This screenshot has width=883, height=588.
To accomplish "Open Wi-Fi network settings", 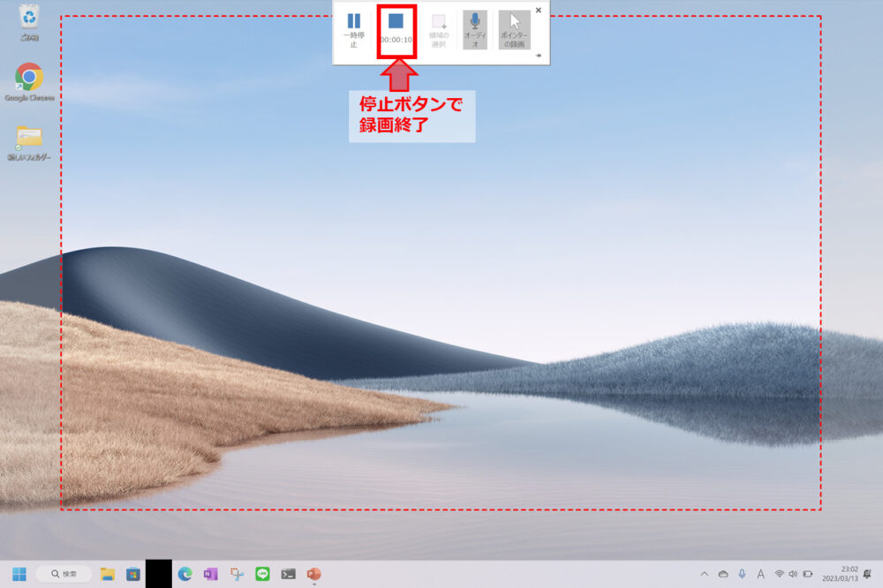I will (780, 574).
